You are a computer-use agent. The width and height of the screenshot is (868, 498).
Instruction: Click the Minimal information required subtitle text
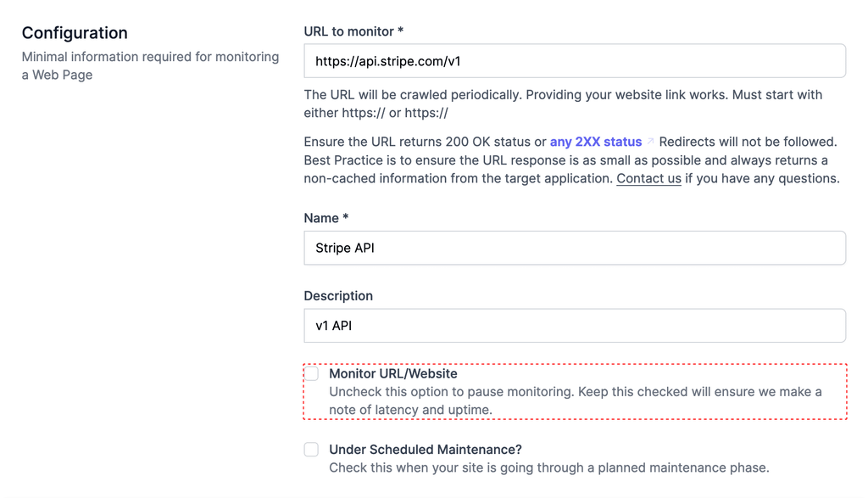(151, 65)
